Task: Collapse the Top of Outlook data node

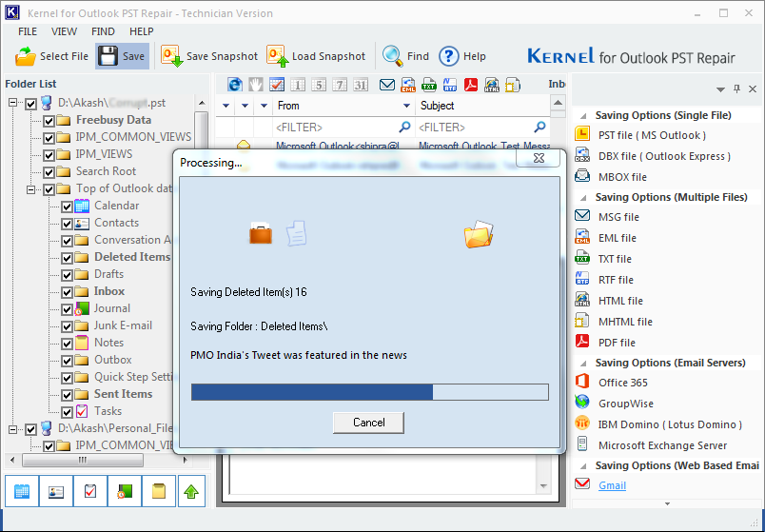Action: [x=30, y=188]
